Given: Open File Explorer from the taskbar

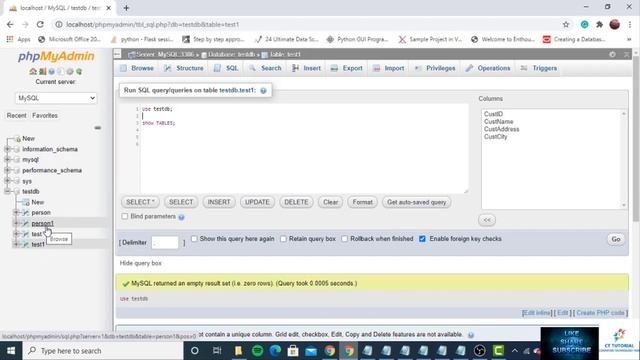Looking at the screenshot, I should point(239,351).
